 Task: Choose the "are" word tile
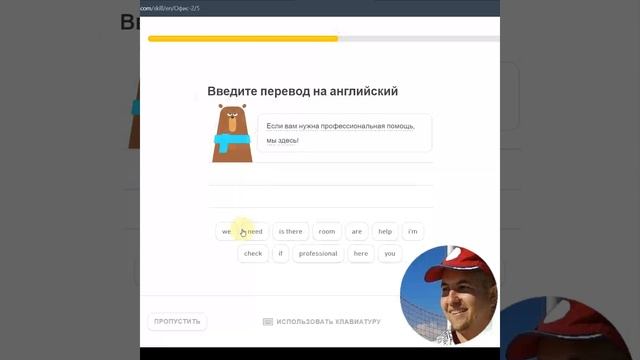[x=357, y=231]
